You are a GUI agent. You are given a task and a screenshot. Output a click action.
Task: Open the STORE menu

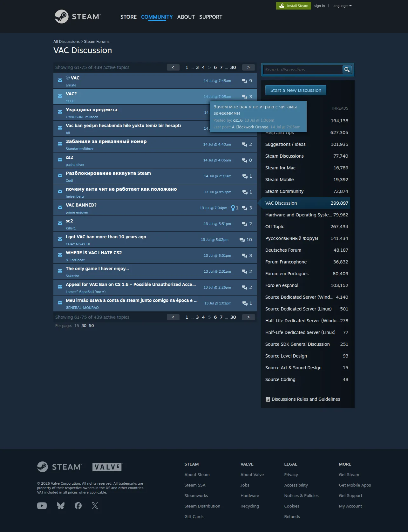(128, 17)
